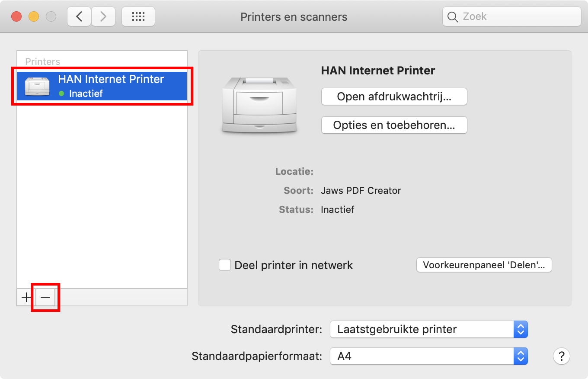Screen dimensions: 588x379
Task: Click the grid icon to show all preferences
Action: [138, 16]
